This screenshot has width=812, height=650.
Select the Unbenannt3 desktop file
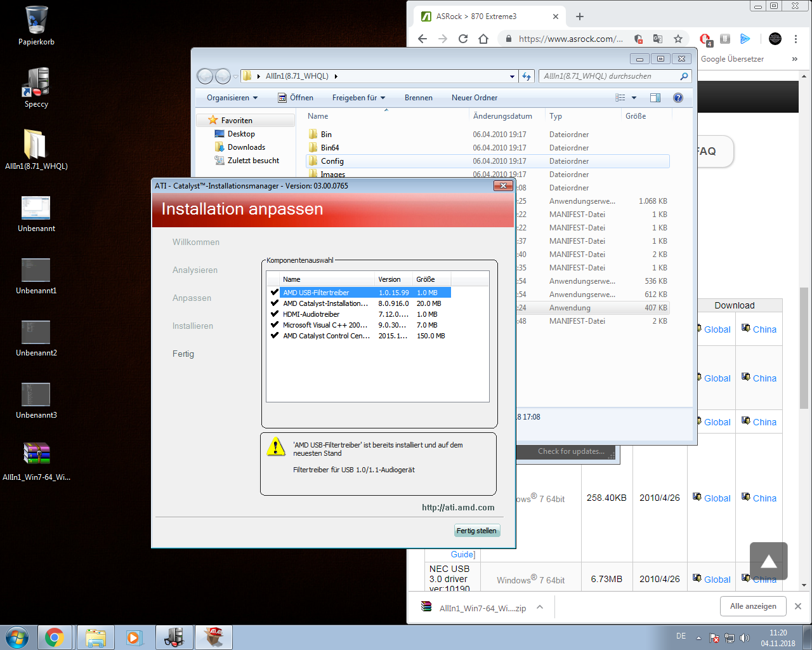[36, 399]
